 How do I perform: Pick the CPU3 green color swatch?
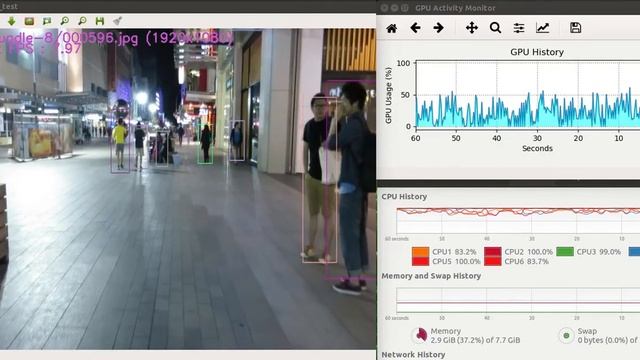click(x=565, y=251)
